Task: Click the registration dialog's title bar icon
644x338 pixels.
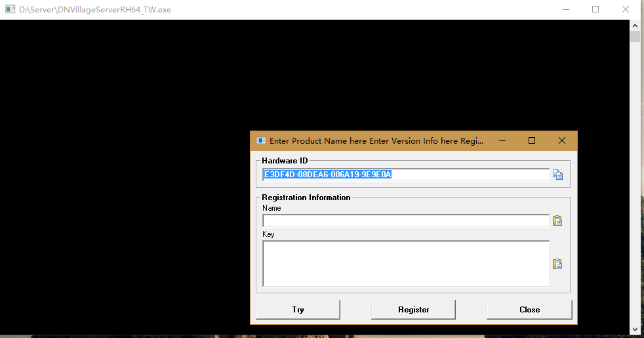Action: 261,140
